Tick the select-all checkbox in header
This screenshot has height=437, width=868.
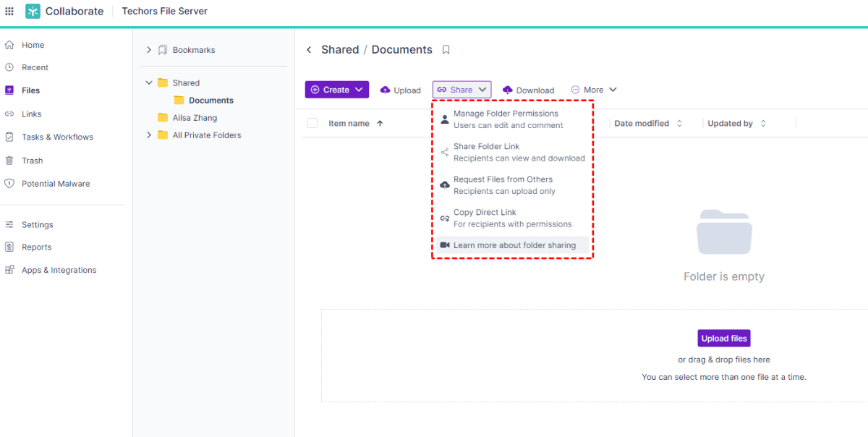pyautogui.click(x=312, y=123)
